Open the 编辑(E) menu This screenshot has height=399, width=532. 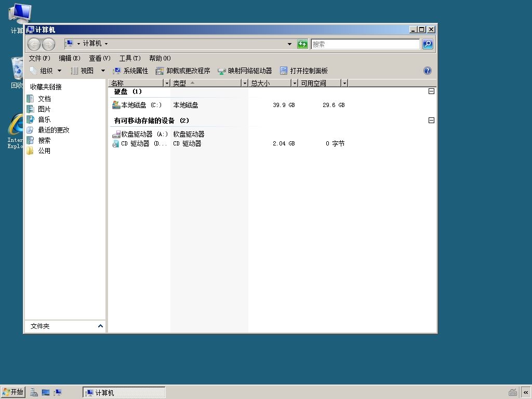pos(70,58)
